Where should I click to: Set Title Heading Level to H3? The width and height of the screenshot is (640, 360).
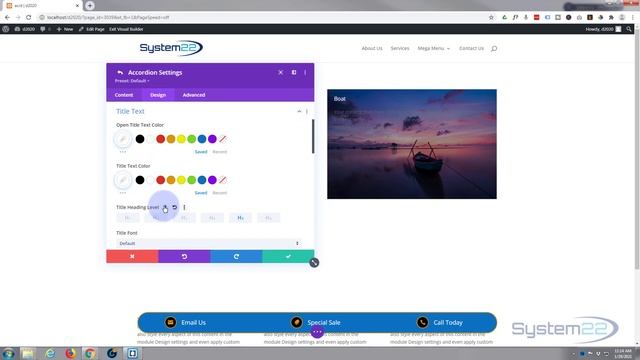184,218
